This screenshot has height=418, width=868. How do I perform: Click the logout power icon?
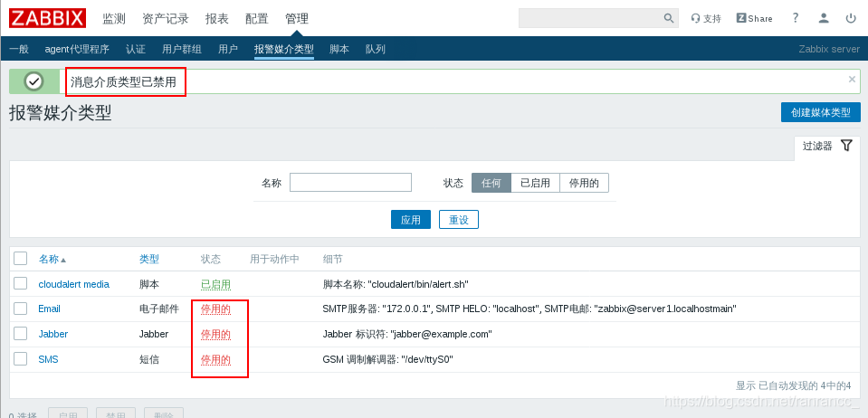851,18
